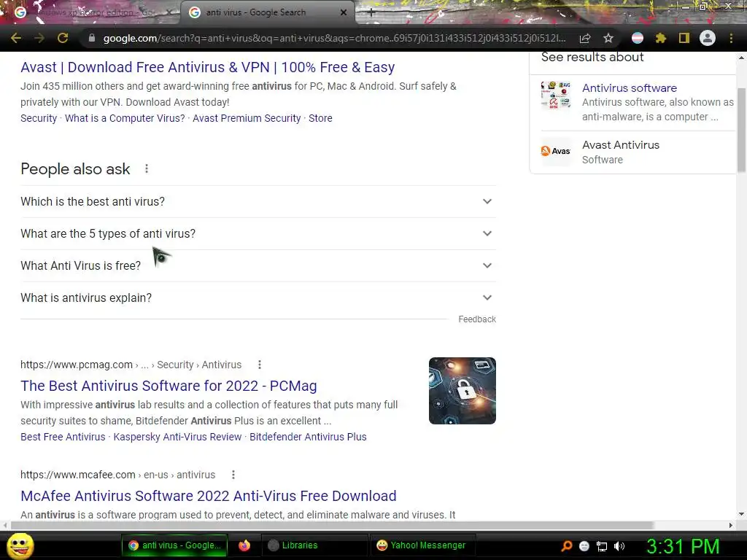The image size is (747, 560).
Task: Click the horizontal scrollbar at bottom
Action: [x=332, y=525]
